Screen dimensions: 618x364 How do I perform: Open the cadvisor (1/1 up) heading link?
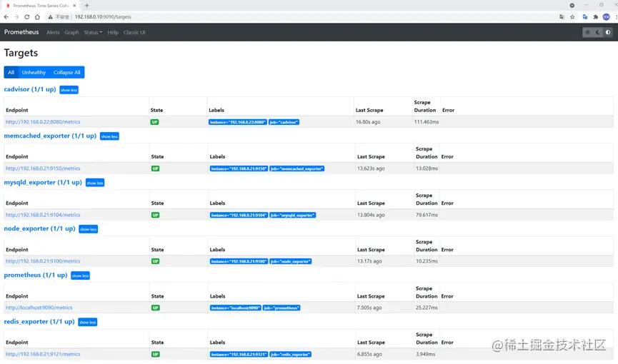tap(30, 89)
